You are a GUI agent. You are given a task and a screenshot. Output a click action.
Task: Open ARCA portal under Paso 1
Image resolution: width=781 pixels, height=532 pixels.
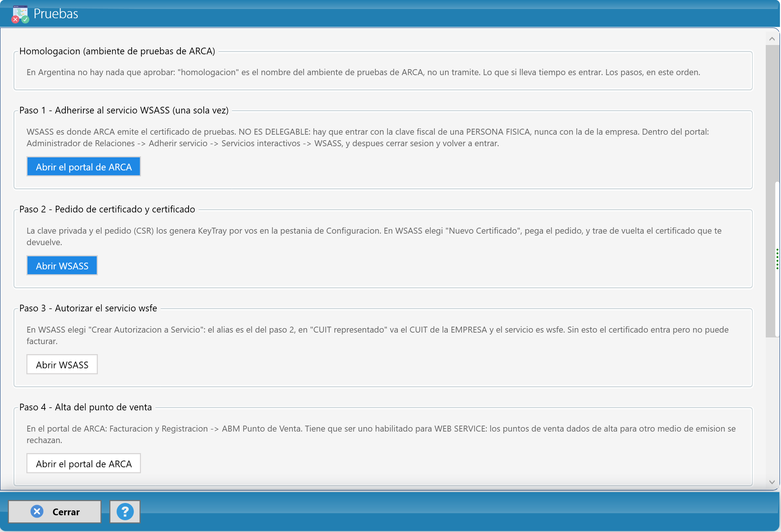[84, 167]
